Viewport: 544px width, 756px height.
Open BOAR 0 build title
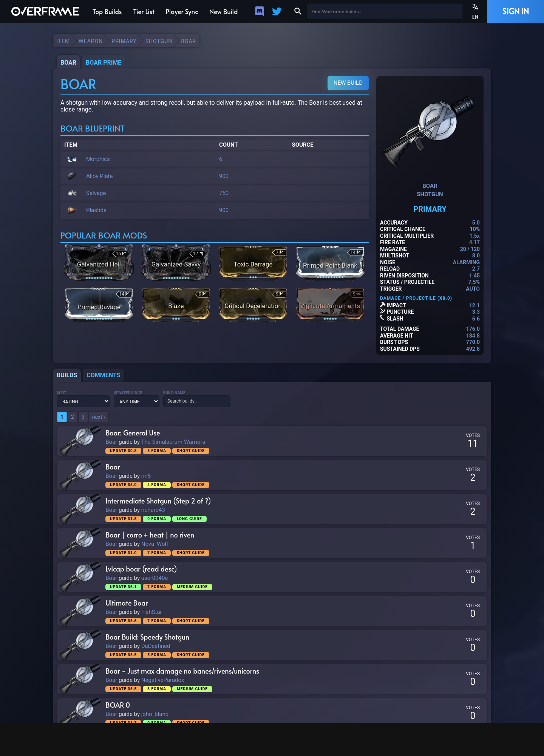coord(117,705)
